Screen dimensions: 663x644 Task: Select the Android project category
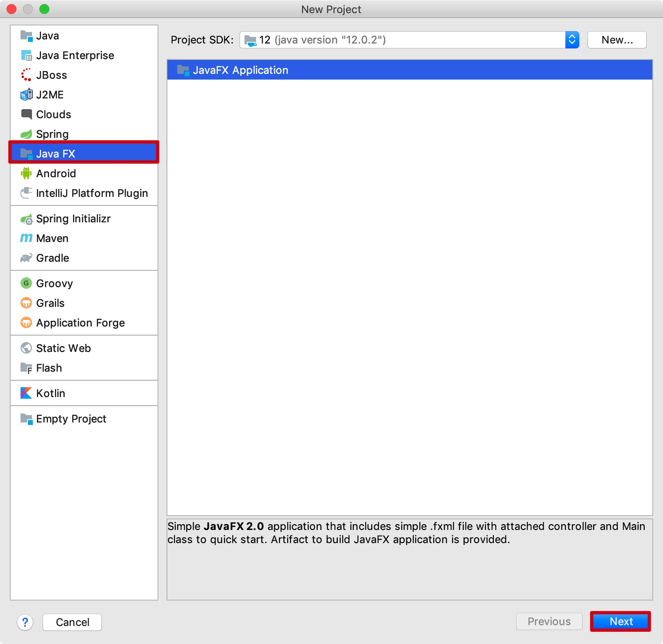pyautogui.click(x=55, y=173)
